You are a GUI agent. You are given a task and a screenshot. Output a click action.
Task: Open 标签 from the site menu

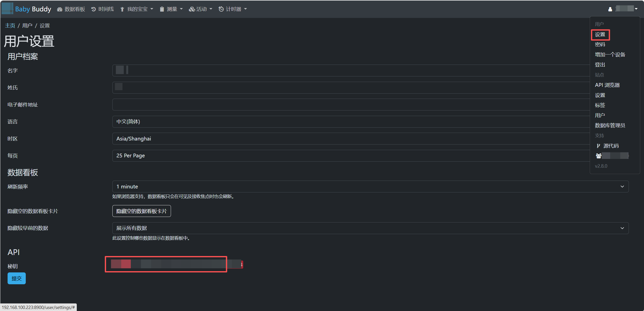click(x=600, y=105)
